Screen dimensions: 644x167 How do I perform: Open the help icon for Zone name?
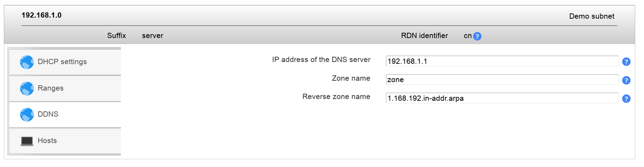point(626,80)
